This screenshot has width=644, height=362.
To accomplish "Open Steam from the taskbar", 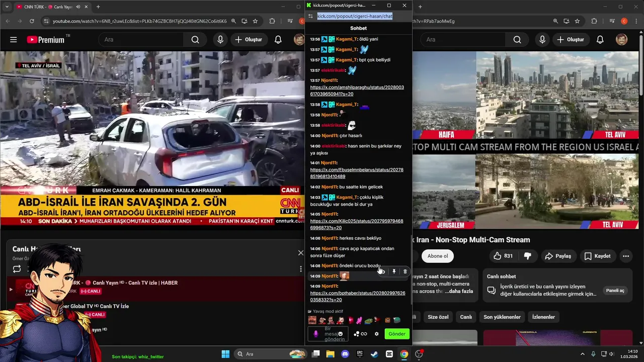I will (374, 354).
